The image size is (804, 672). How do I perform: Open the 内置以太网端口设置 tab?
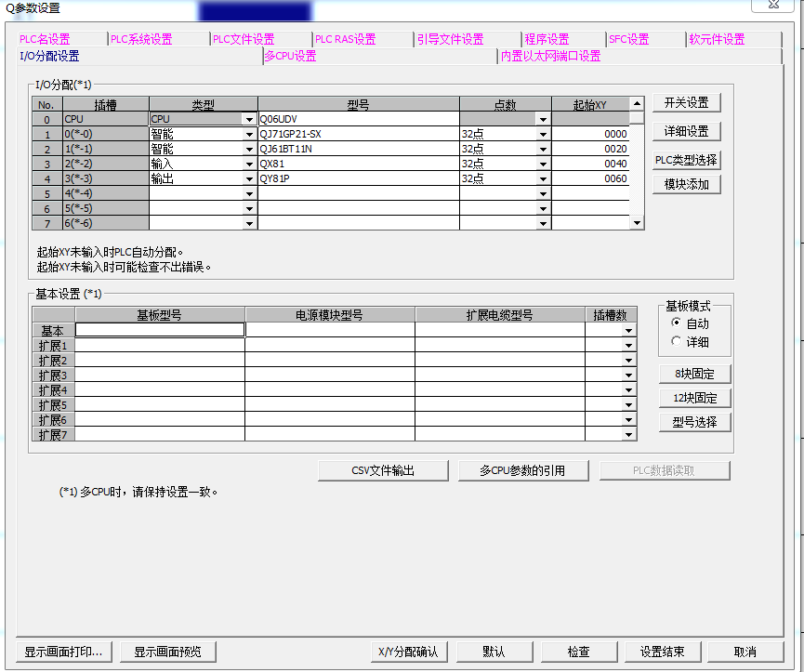550,56
